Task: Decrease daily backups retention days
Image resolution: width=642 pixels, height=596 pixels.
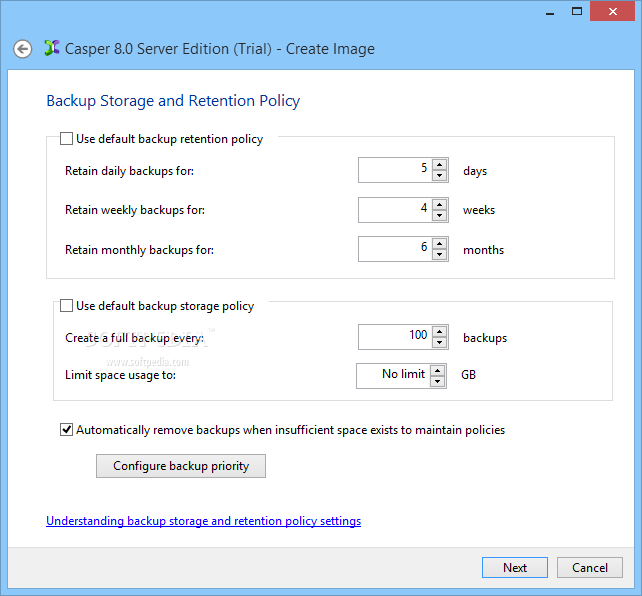Action: [439, 175]
